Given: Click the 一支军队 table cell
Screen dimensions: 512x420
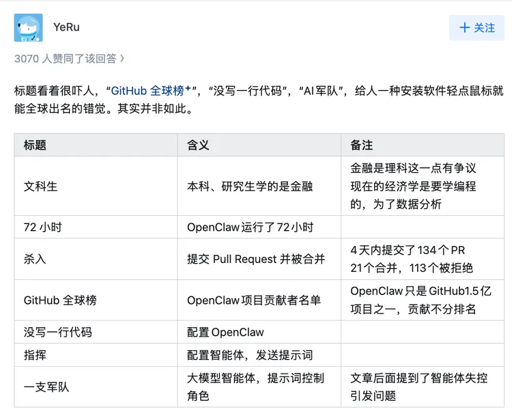Looking at the screenshot, I should coord(46,387).
